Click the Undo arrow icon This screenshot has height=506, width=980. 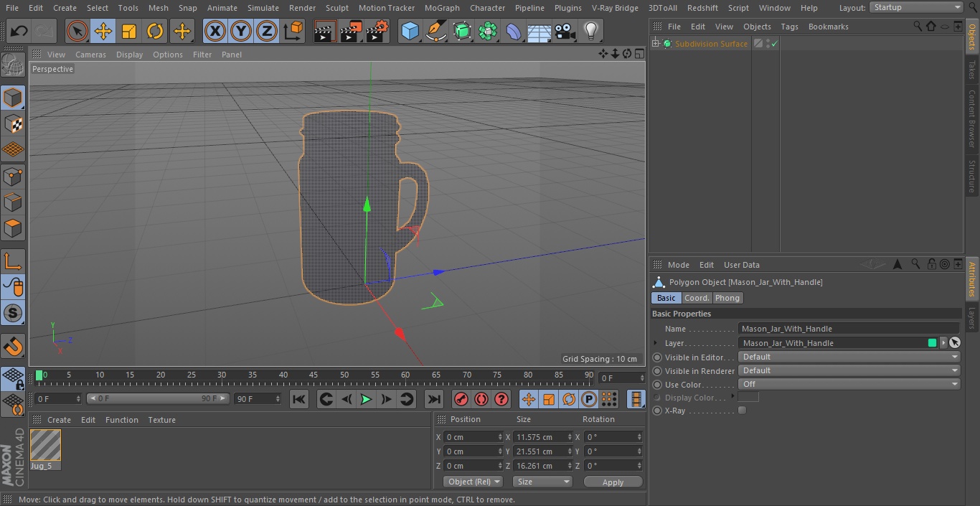pos(19,32)
